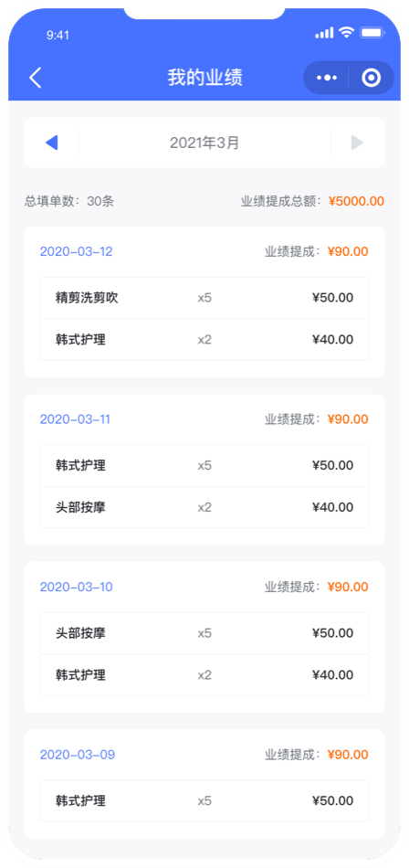This screenshot has width=409, height=868.
Task: Tap the 我的业绩 page title
Action: click(204, 78)
